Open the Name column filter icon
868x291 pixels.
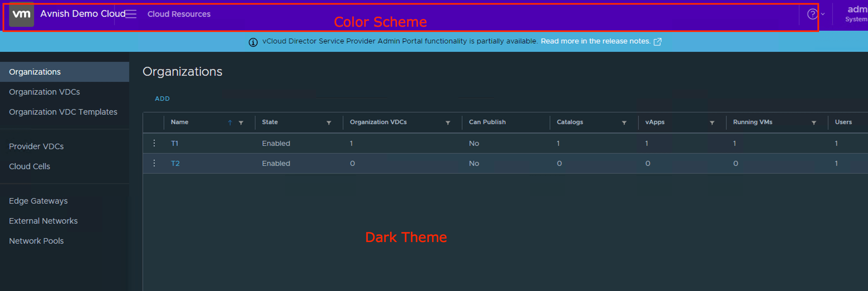pyautogui.click(x=241, y=123)
